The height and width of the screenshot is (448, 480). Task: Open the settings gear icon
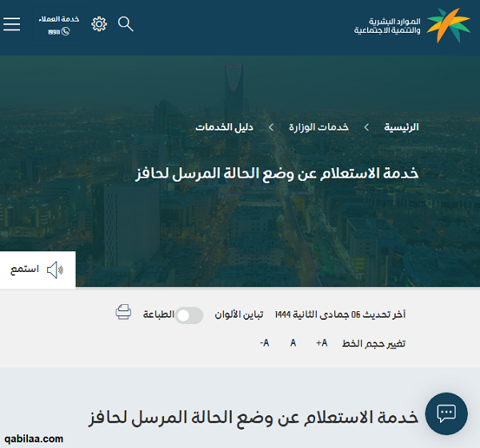click(99, 24)
